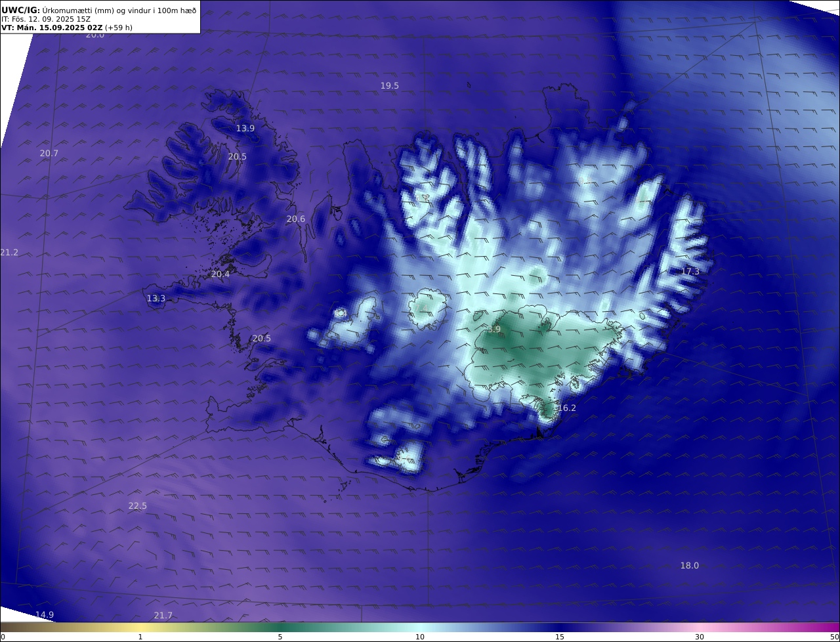Click the '16.2' value on the southeast coast

click(567, 408)
